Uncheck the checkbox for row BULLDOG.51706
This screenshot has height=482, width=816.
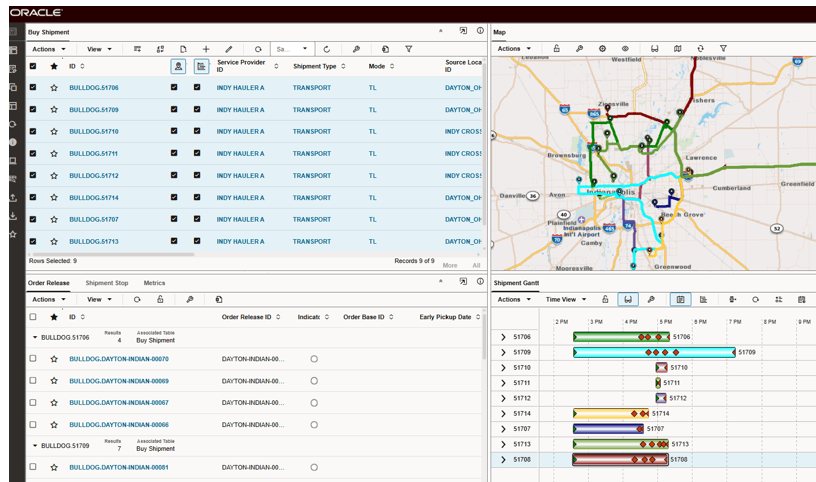coord(33,87)
